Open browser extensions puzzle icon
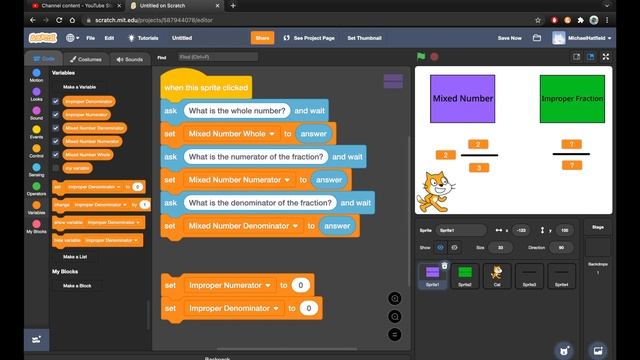 point(580,20)
